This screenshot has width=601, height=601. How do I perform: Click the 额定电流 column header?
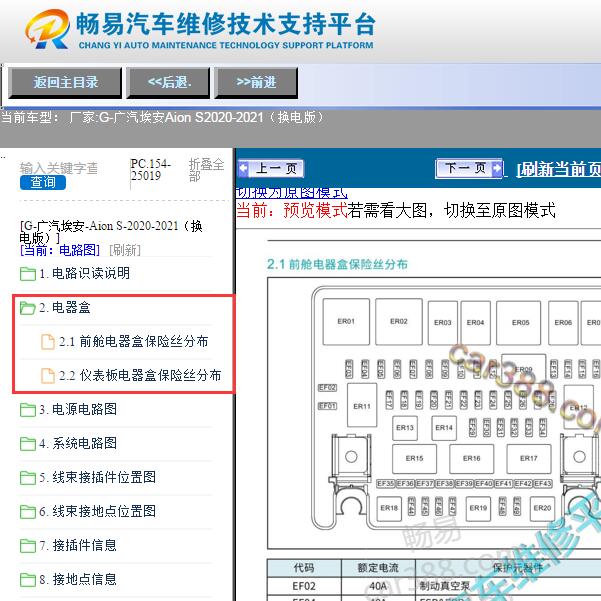(x=378, y=568)
